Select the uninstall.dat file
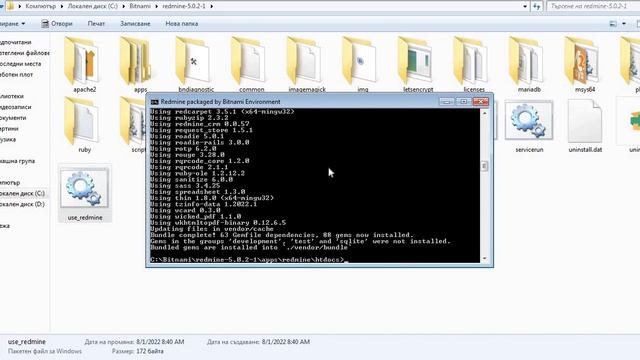 point(584,125)
